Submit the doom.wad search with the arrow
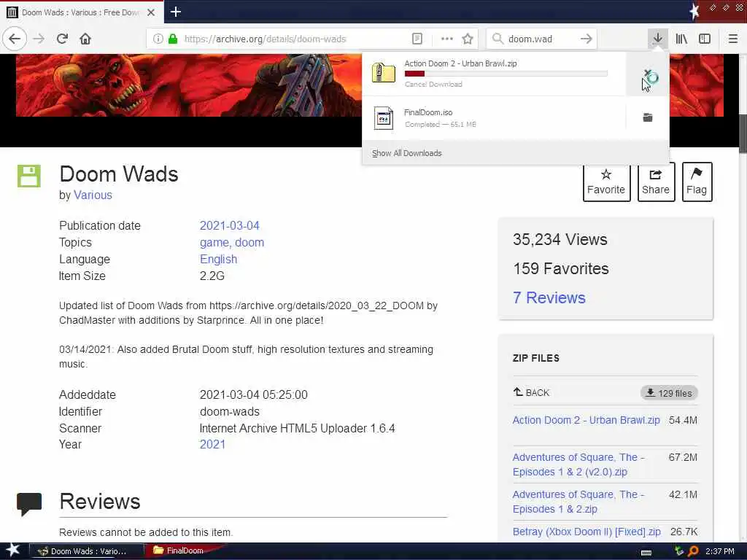This screenshot has height=560, width=747. click(586, 39)
